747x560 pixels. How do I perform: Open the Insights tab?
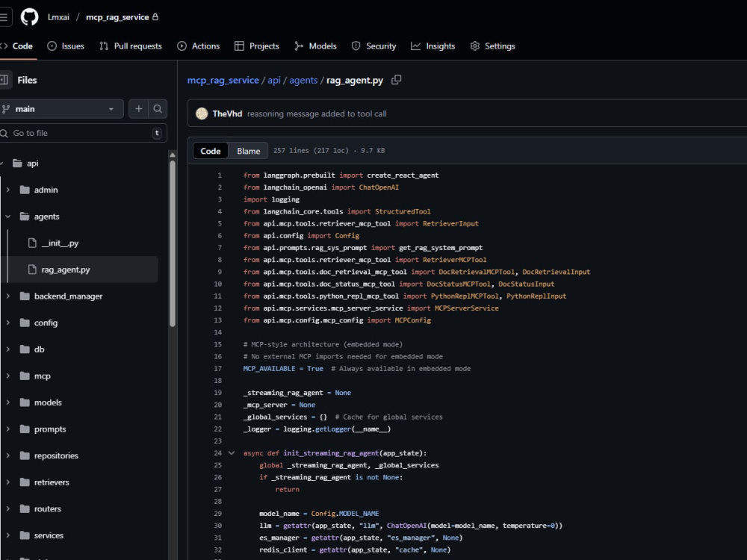tap(433, 46)
